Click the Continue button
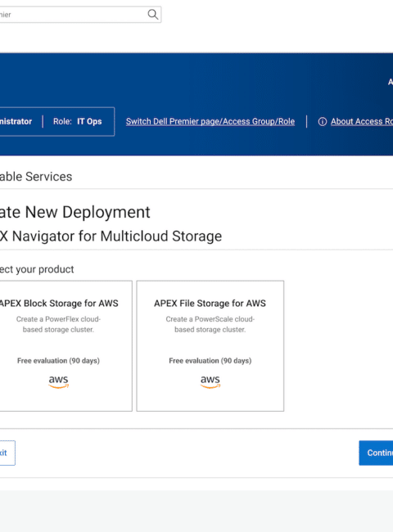The image size is (393, 532). [x=376, y=453]
